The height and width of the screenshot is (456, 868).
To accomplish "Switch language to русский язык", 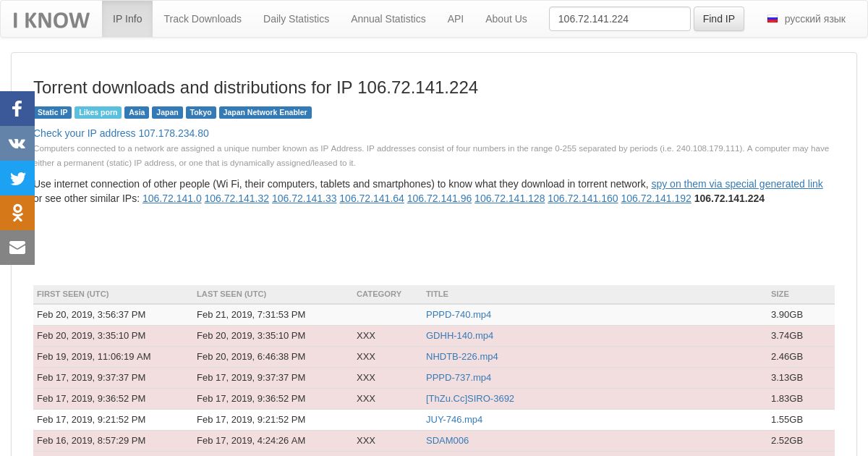I will coord(814,19).
